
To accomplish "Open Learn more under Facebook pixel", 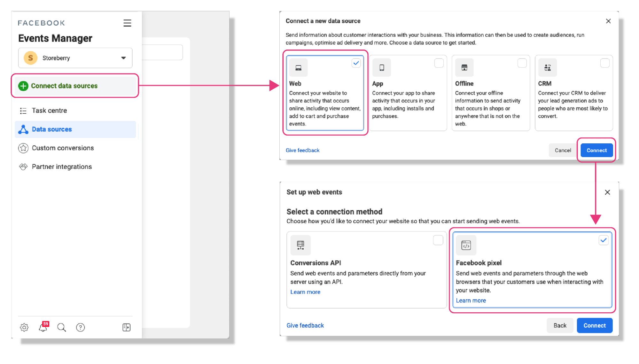I will tap(471, 300).
